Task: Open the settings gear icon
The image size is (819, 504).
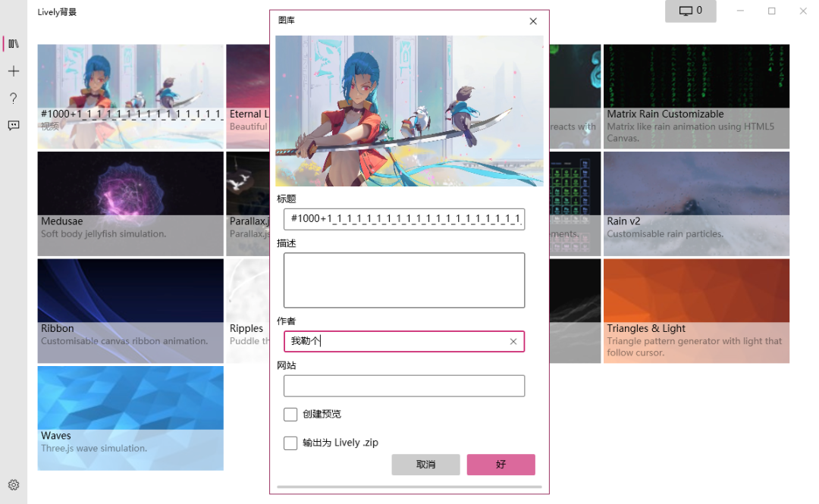Action: point(14,485)
